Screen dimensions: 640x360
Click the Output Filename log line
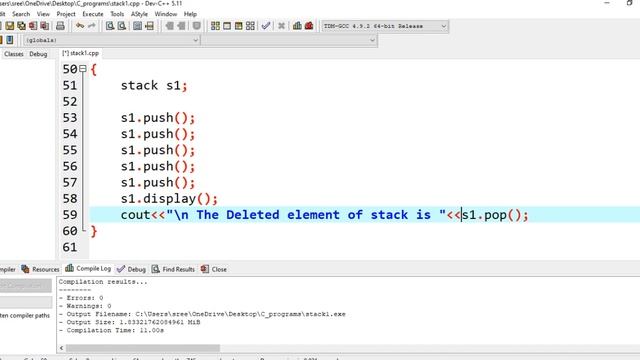coord(202,314)
